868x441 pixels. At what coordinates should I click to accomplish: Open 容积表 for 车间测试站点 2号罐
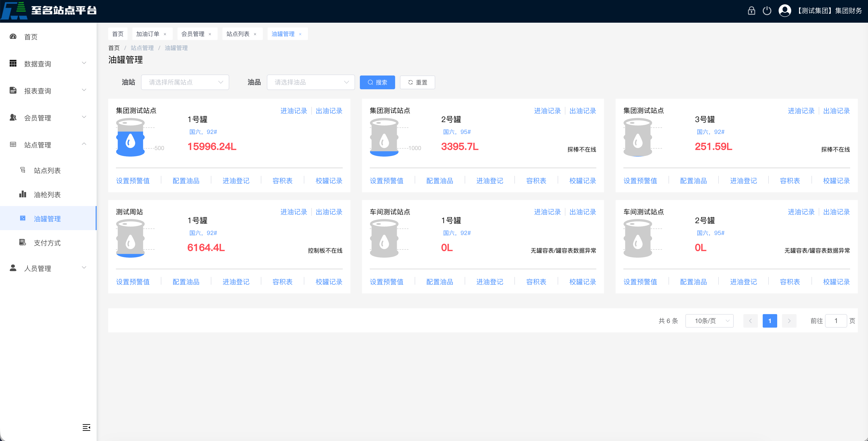[x=790, y=282]
